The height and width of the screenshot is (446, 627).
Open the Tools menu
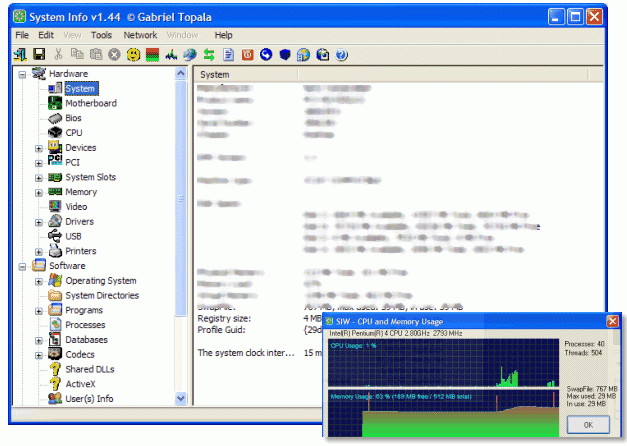[x=101, y=35]
